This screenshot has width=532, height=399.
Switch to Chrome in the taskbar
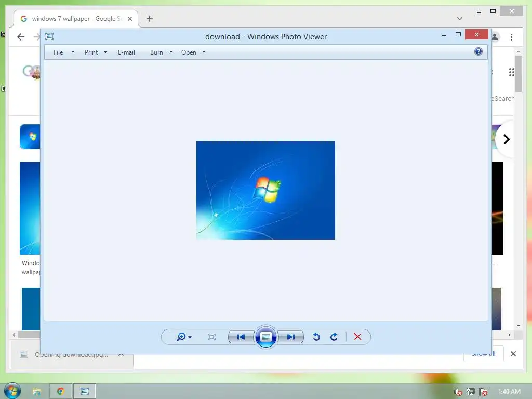(x=61, y=392)
